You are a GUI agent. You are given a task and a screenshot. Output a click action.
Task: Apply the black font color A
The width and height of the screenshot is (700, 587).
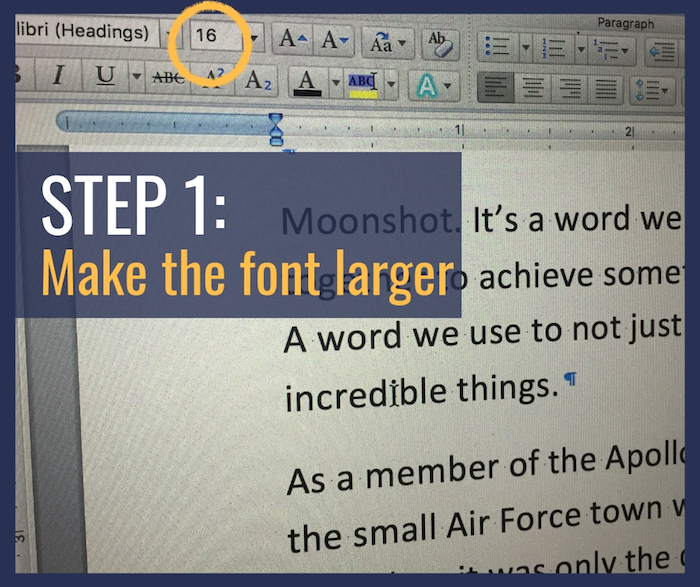point(307,83)
